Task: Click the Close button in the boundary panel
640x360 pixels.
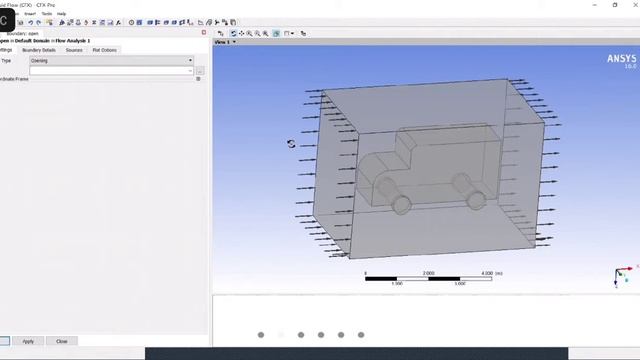Action: [x=62, y=341]
